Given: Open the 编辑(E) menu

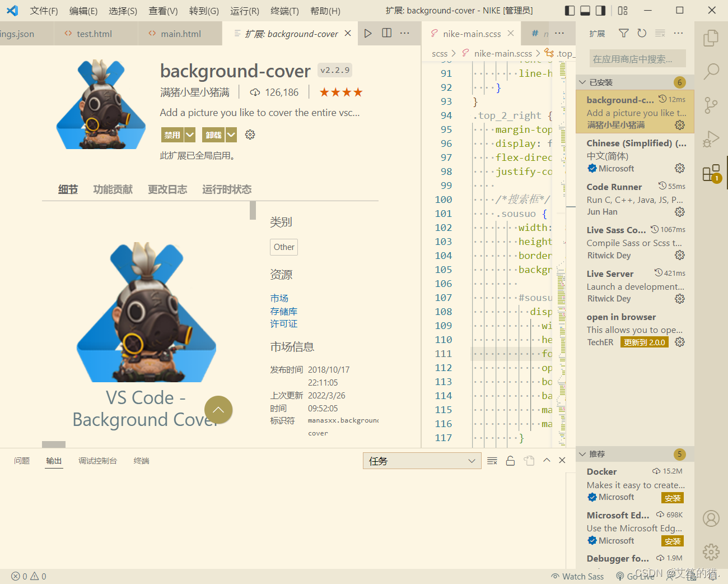Looking at the screenshot, I should [x=83, y=11].
